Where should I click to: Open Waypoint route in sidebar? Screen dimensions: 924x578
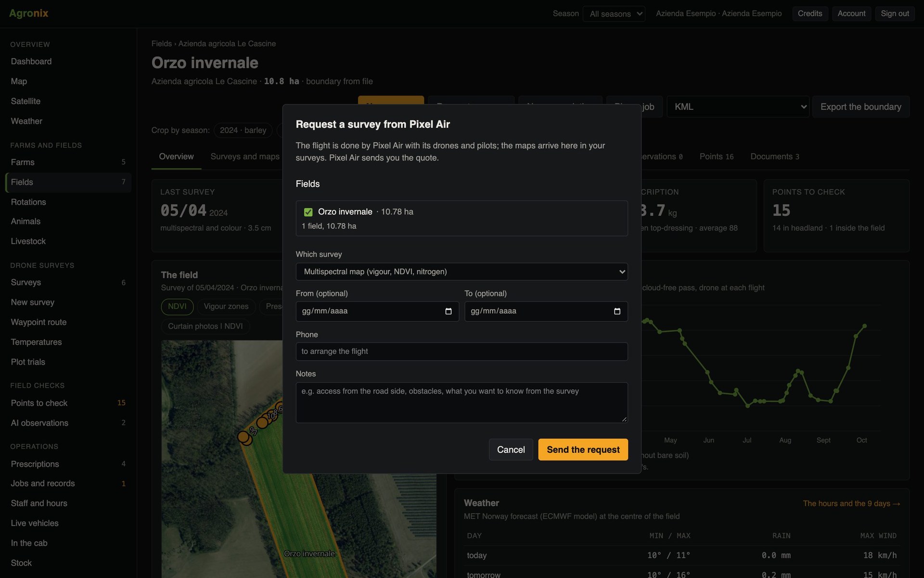point(68,322)
